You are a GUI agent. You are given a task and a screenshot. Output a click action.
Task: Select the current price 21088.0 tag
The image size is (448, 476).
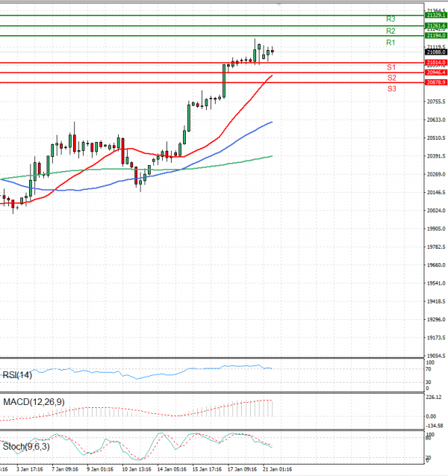click(436, 52)
